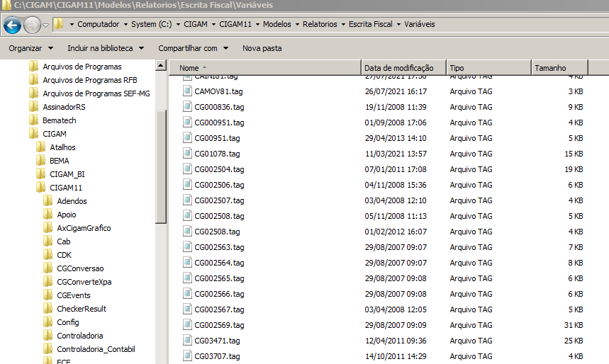609x364 pixels.
Task: Select the CAMOV81.tag file icon
Action: click(x=187, y=91)
